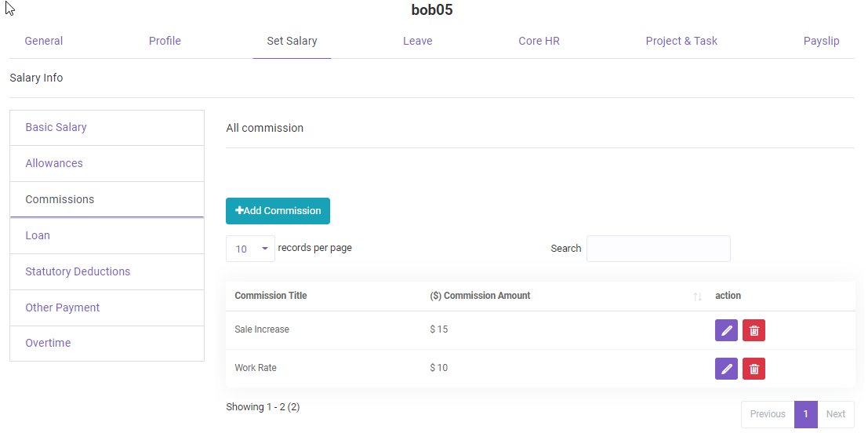The height and width of the screenshot is (433, 868).
Task: Click the Previous page button
Action: [767, 414]
